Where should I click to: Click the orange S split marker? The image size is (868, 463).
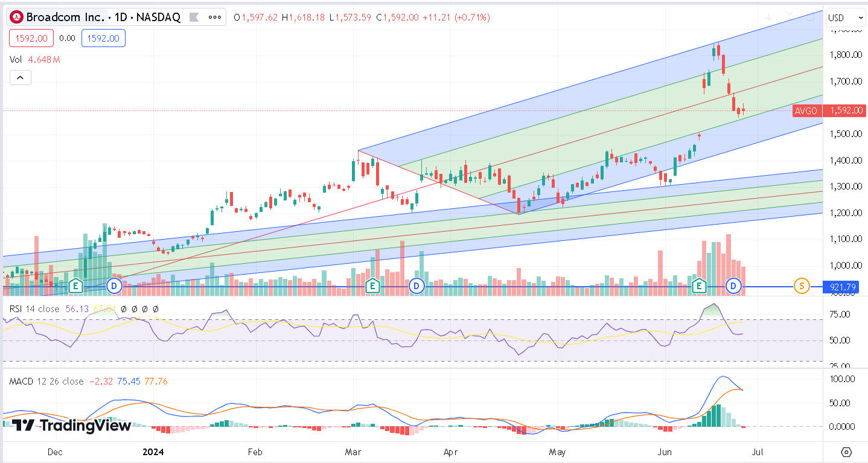[x=802, y=286]
